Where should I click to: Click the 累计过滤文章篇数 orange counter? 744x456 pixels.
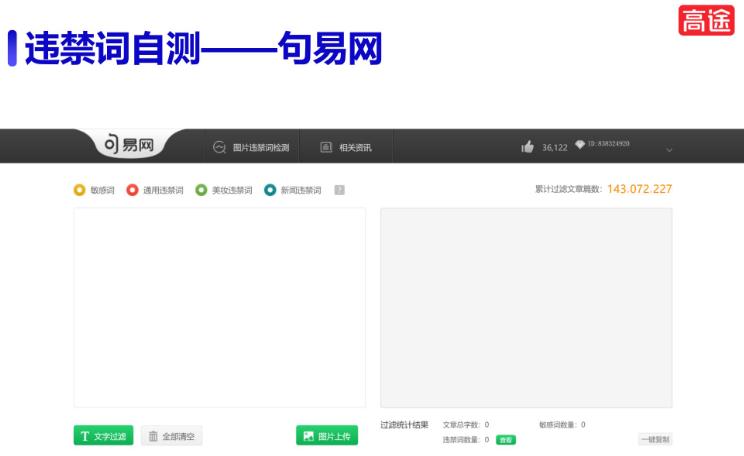tap(639, 189)
